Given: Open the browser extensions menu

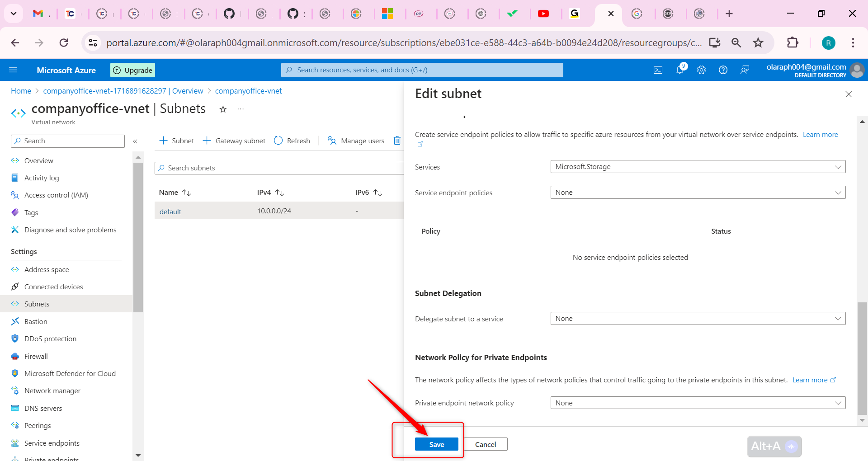Looking at the screenshot, I should point(793,42).
